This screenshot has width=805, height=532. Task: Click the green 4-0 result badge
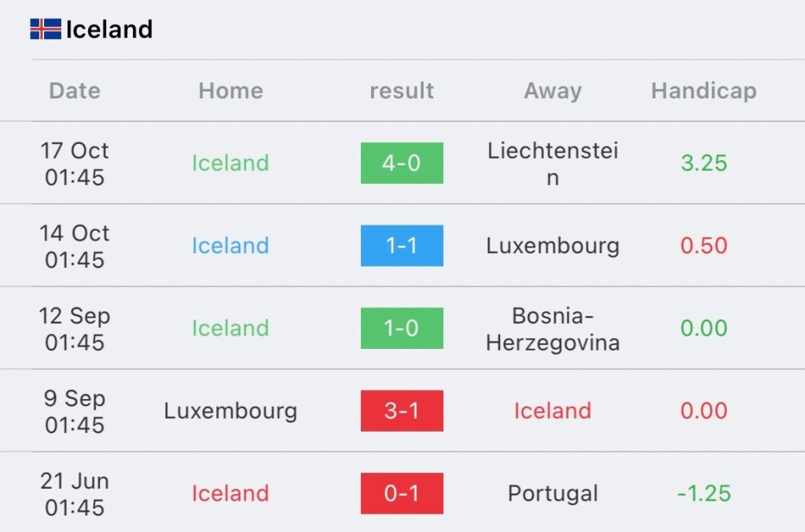tap(402, 163)
